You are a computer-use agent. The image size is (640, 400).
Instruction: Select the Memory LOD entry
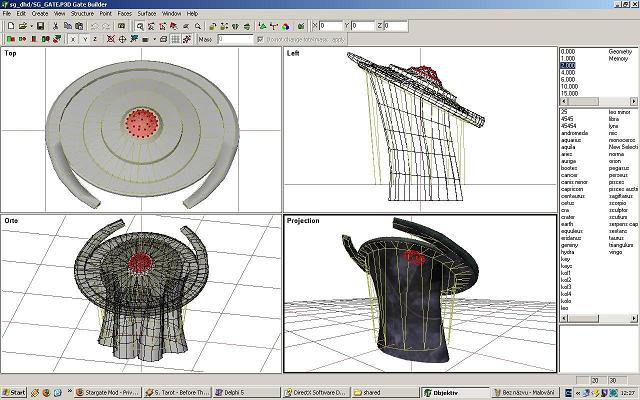coord(618,58)
